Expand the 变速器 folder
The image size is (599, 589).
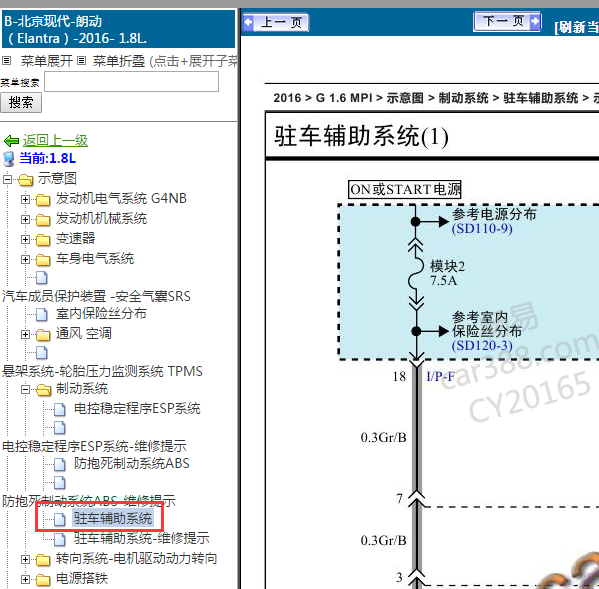click(25, 239)
